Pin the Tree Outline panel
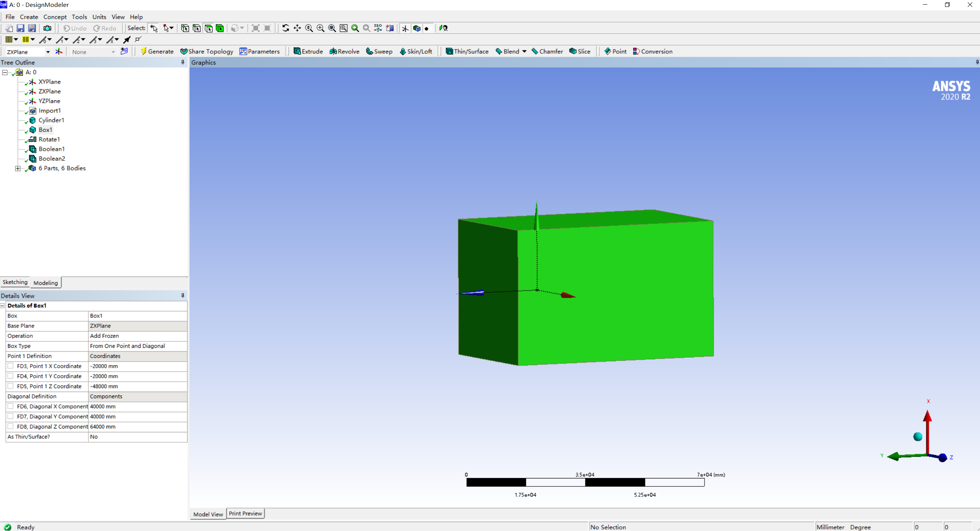 tap(183, 62)
